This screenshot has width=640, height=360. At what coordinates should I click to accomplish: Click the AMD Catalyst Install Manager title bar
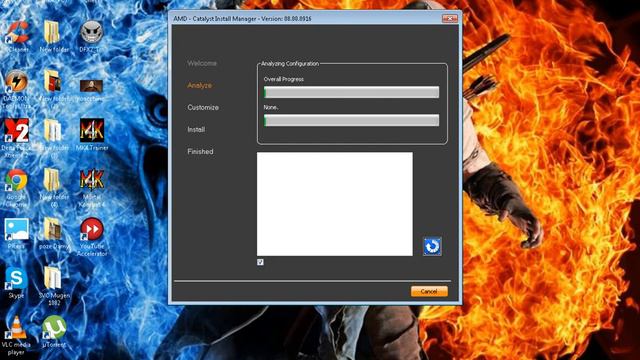(x=306, y=18)
